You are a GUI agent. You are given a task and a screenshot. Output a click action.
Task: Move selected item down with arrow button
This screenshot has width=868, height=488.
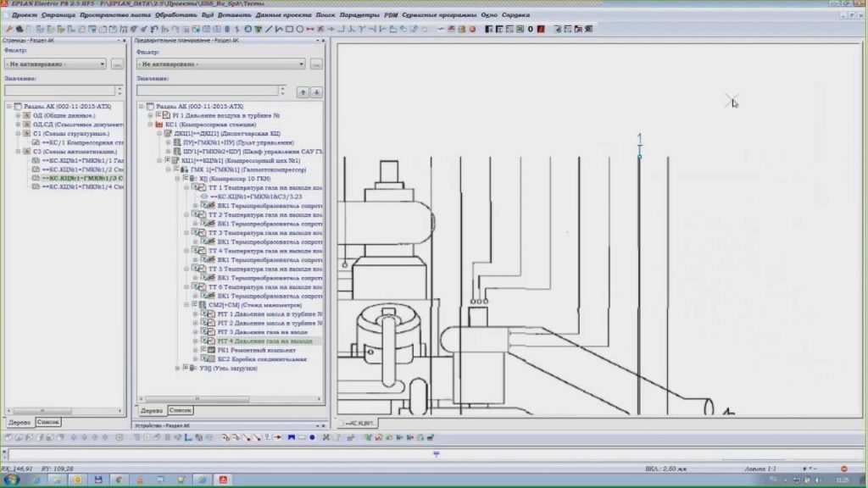(x=316, y=92)
